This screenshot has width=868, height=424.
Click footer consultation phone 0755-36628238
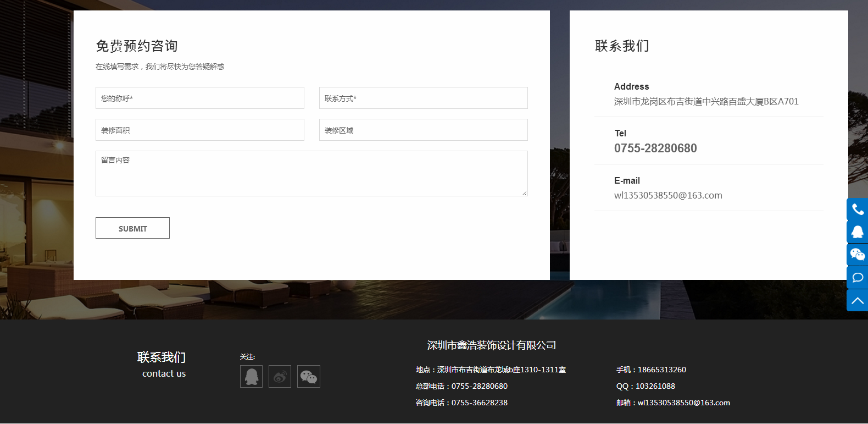coord(479,403)
